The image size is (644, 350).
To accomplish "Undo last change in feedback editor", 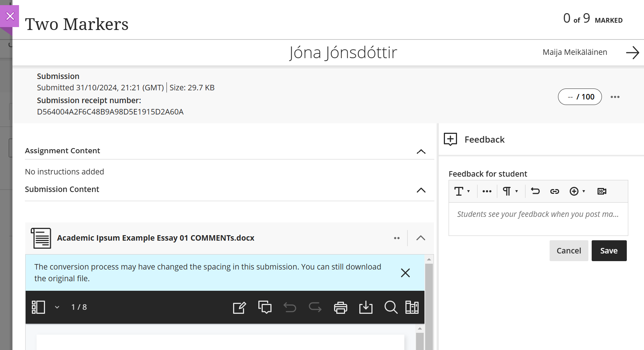I will [x=535, y=191].
